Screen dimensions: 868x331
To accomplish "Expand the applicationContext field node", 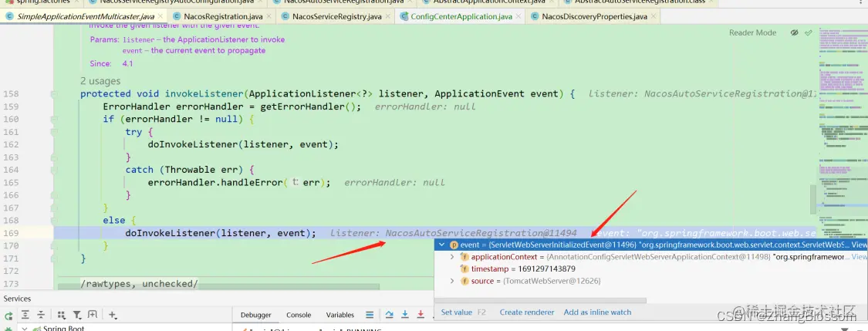I will pos(452,257).
